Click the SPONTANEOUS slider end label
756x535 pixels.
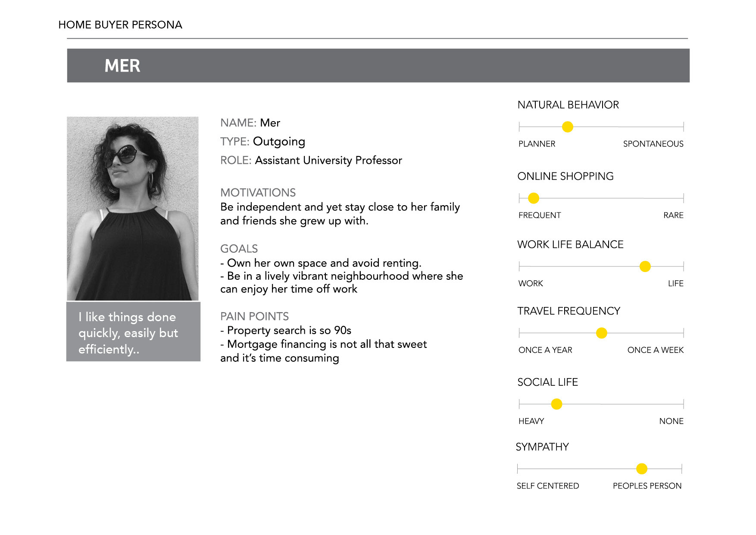653,144
